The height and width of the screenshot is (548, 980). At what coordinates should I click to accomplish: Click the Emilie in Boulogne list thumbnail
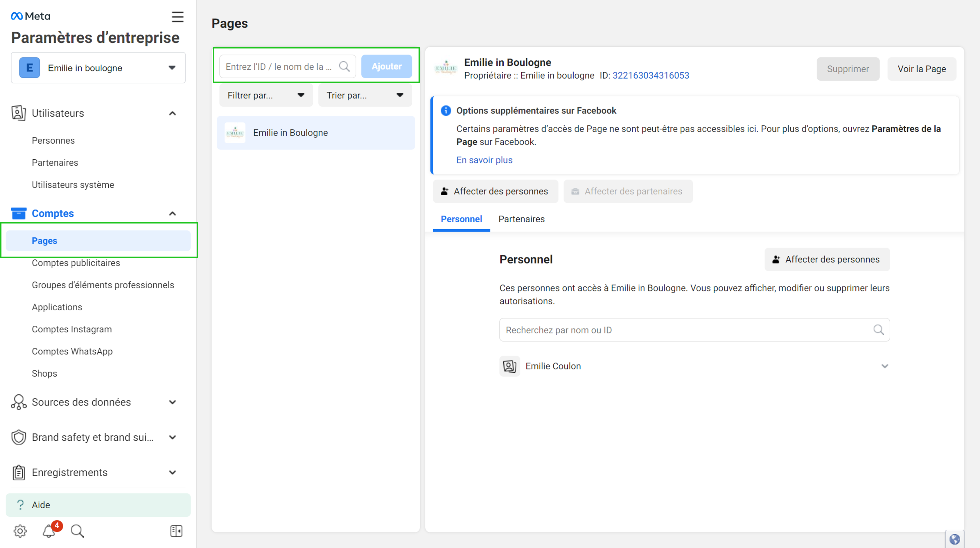click(x=235, y=133)
